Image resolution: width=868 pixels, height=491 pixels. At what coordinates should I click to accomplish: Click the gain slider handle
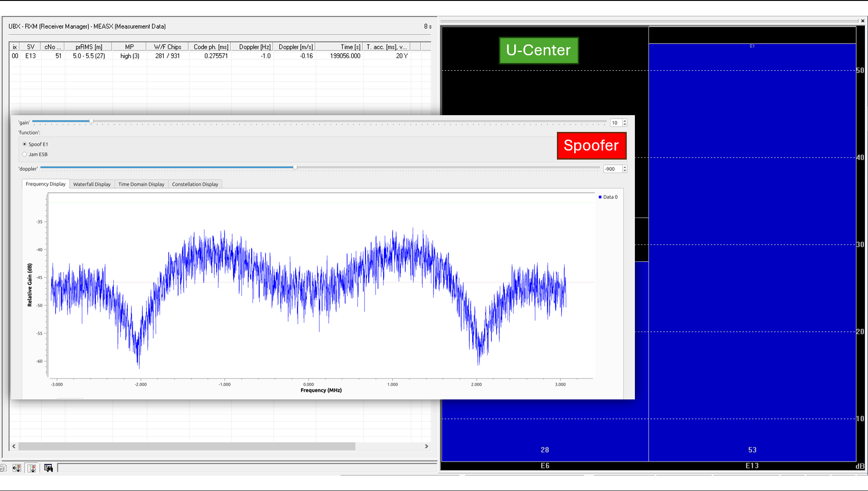tap(91, 121)
